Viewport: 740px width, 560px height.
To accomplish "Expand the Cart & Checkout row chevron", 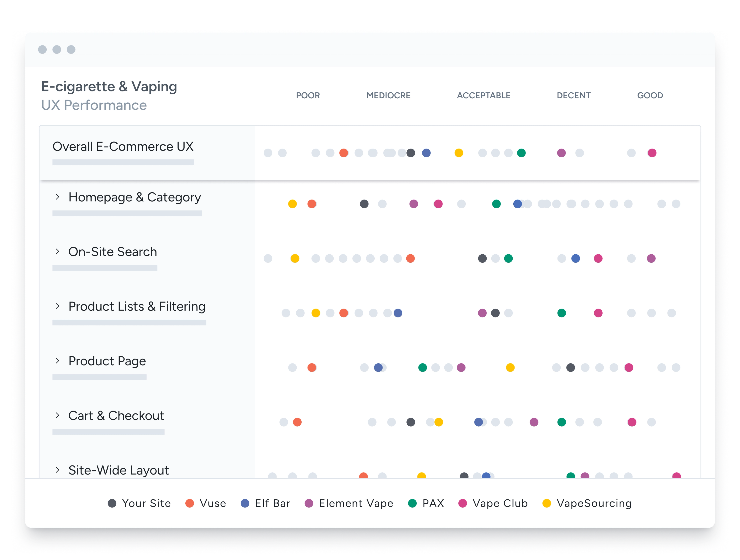I will pyautogui.click(x=58, y=415).
